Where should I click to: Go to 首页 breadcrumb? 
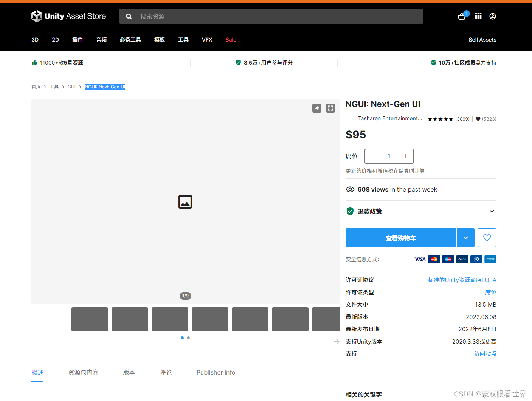[36, 87]
